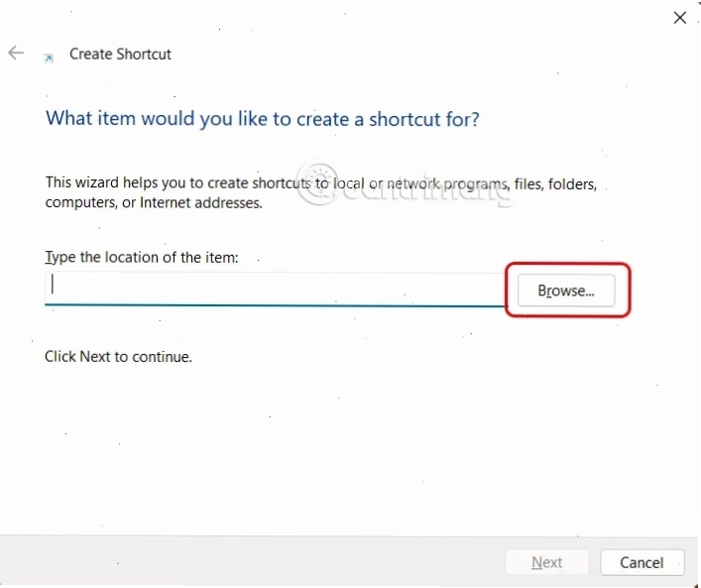Click the back arrow in the wizard header
Image resolution: width=701 pixels, height=588 pixels.
tap(16, 53)
